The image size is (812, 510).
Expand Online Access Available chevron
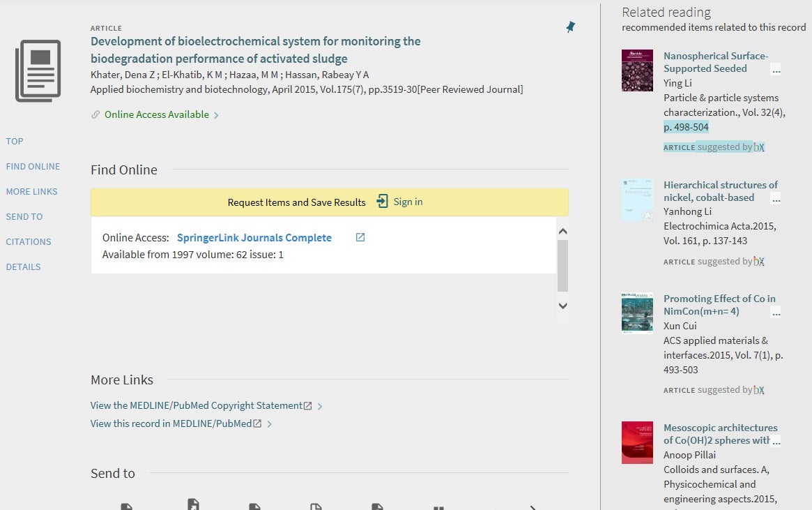(217, 115)
